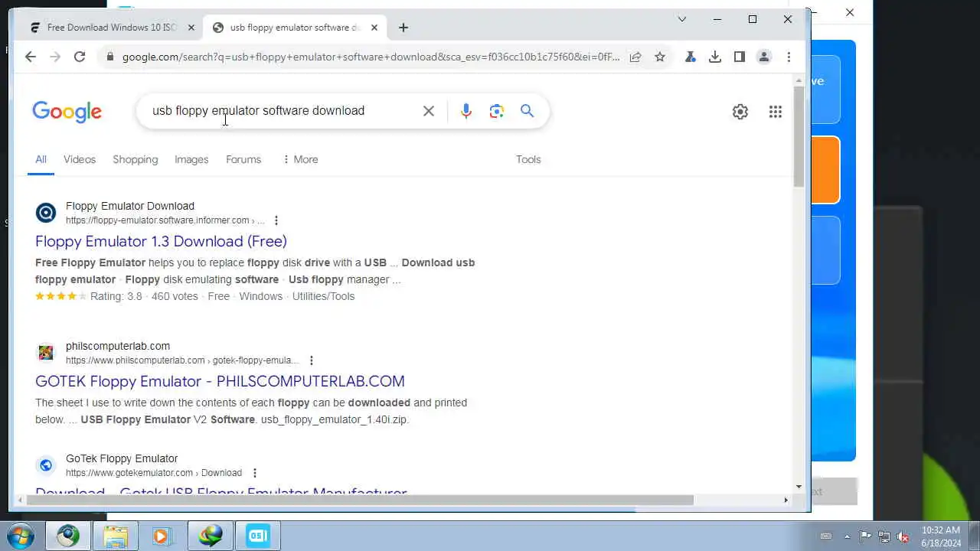980x551 pixels.
Task: Open the network tray icon
Action: [x=884, y=536]
